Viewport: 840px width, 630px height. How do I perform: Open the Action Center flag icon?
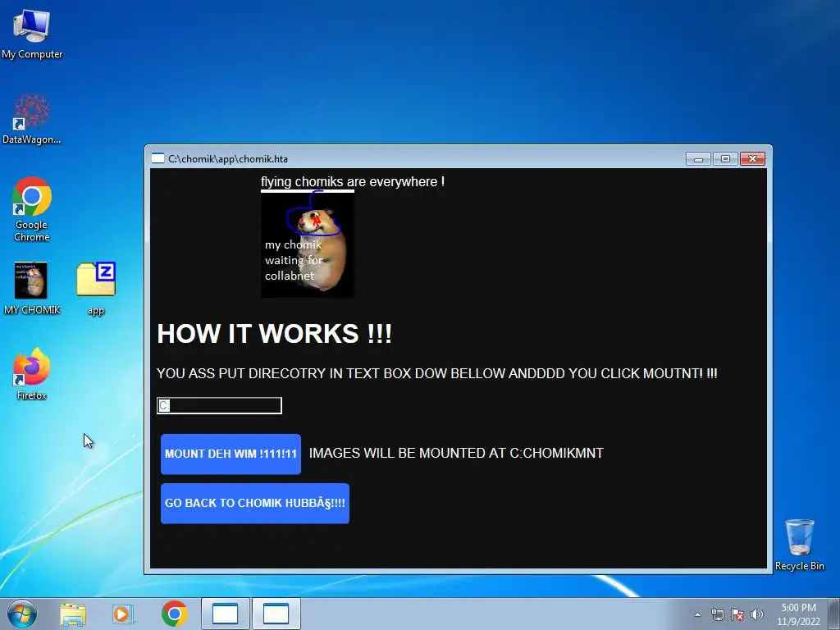pyautogui.click(x=737, y=614)
